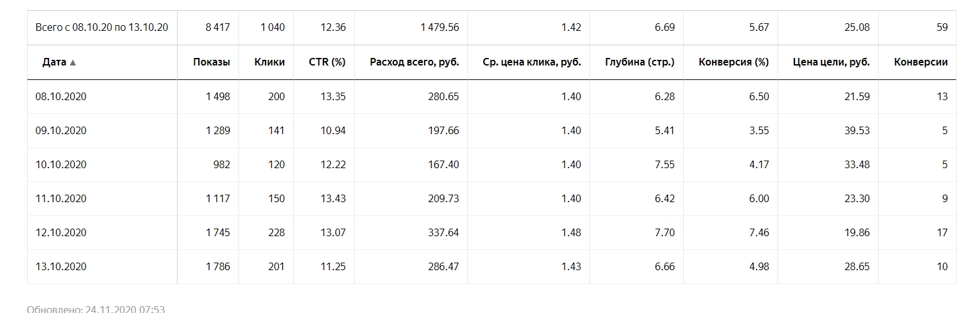Screen dimensions: 980x313
Task: Select the 09.10.2020 date row
Action: 491,131
